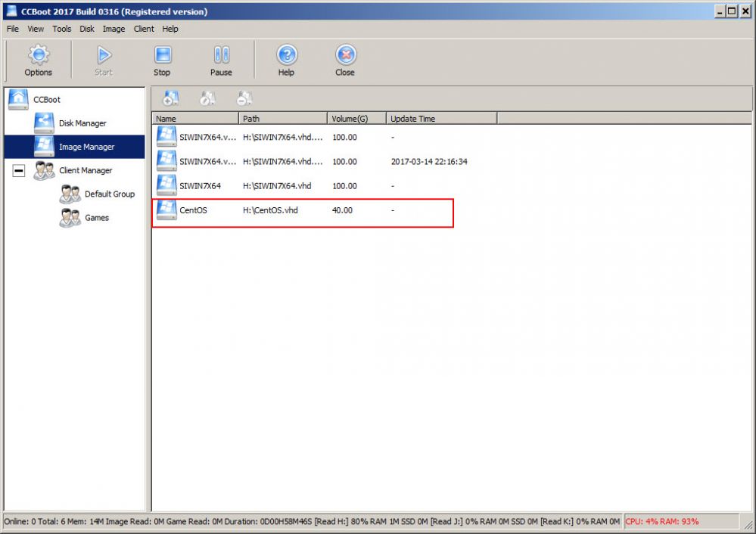Click the H:\SIWIN7X64.vhd path without ellipsis
Image resolution: width=756 pixels, height=534 pixels.
click(277, 186)
